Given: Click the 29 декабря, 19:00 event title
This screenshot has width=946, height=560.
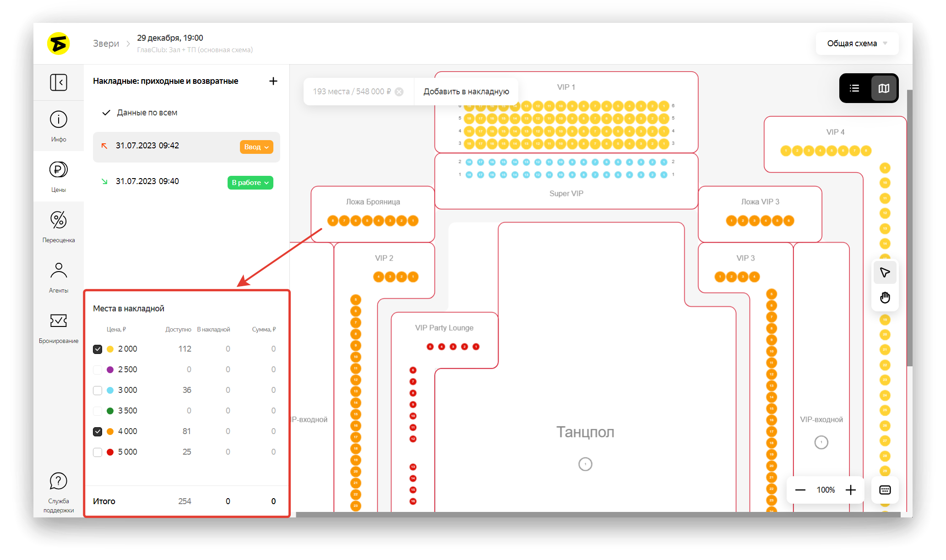Looking at the screenshot, I should point(170,38).
